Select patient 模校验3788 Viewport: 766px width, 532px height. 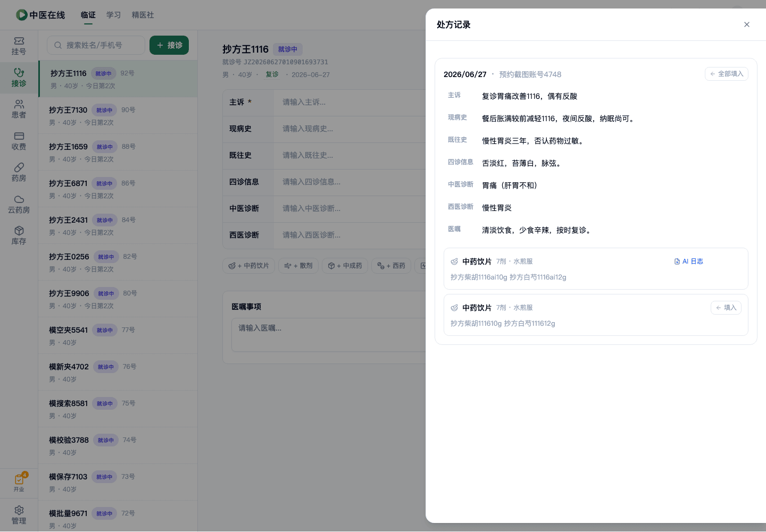pos(118,446)
